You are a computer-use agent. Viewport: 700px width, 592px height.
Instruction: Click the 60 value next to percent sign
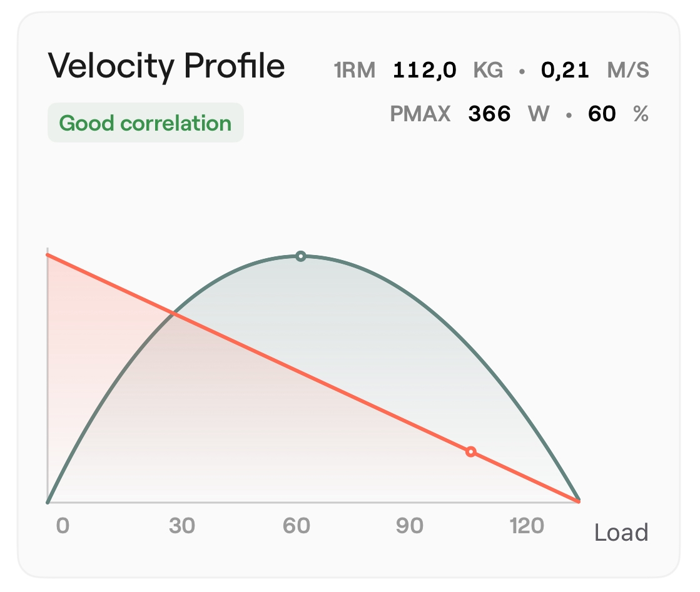pyautogui.click(x=602, y=114)
